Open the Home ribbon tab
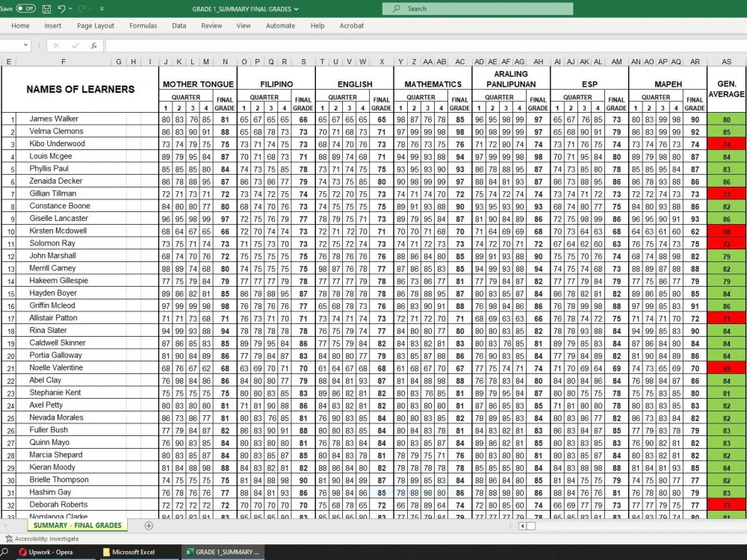Image resolution: width=747 pixels, height=560 pixels. (20, 25)
